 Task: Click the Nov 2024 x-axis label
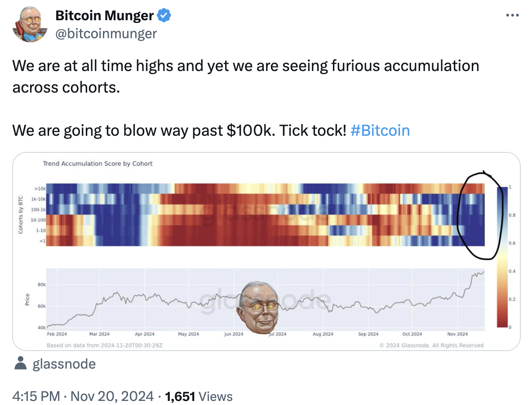click(x=457, y=334)
